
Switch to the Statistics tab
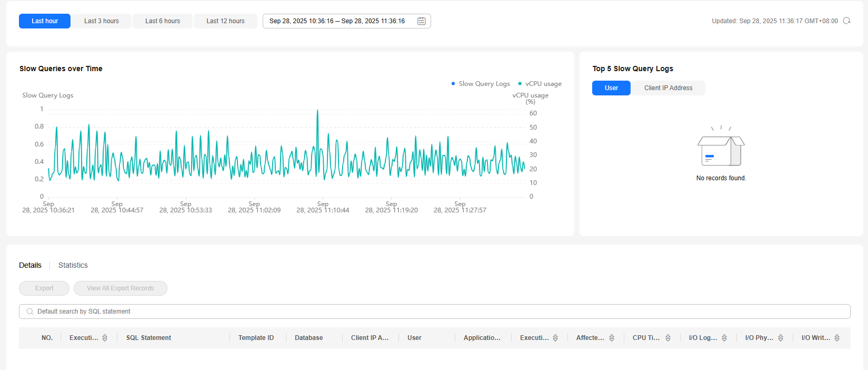pos(73,265)
